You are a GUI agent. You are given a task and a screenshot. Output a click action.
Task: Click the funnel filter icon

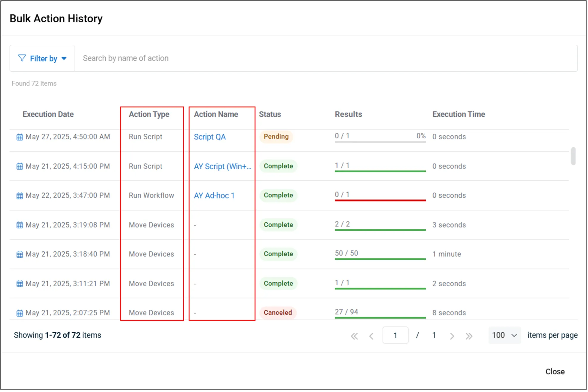pos(22,58)
